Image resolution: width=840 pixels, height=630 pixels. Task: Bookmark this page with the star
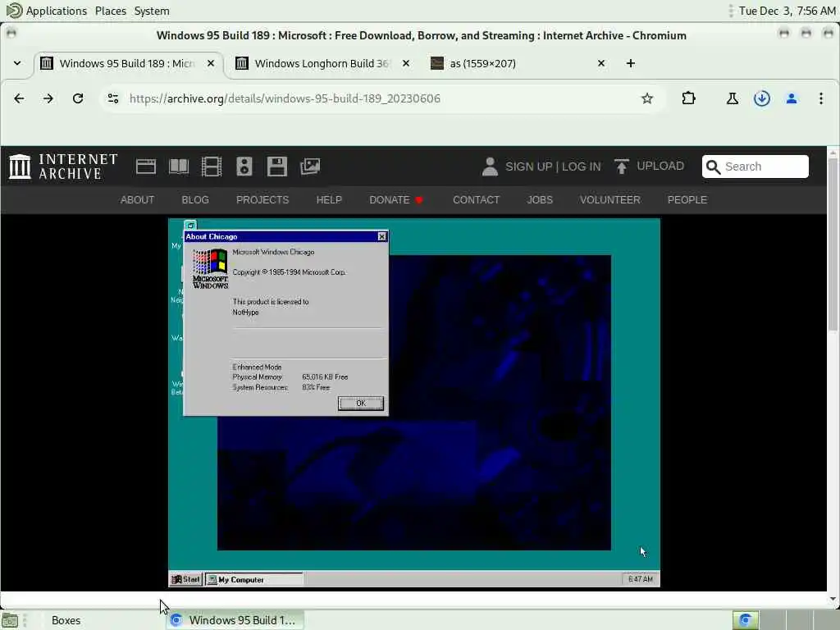(647, 98)
